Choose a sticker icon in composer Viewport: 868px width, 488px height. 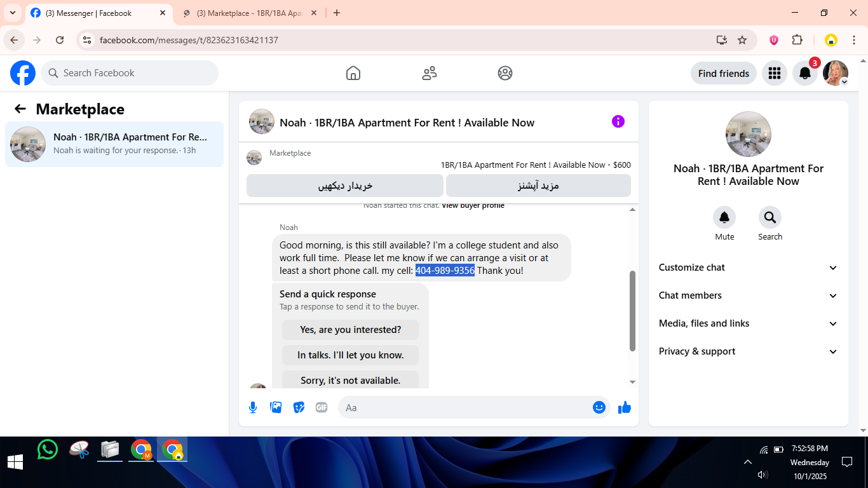[x=299, y=407]
